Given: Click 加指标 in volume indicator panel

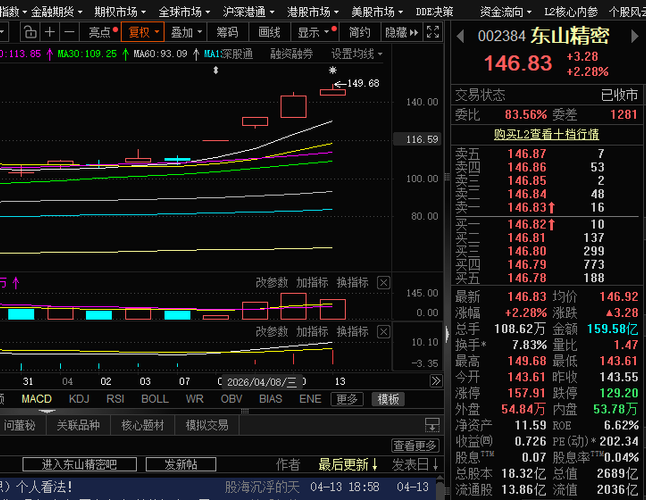Looking at the screenshot, I should 312,283.
